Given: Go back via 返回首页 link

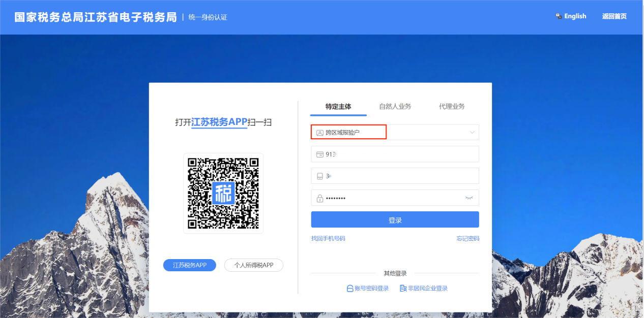Looking at the screenshot, I should [614, 16].
